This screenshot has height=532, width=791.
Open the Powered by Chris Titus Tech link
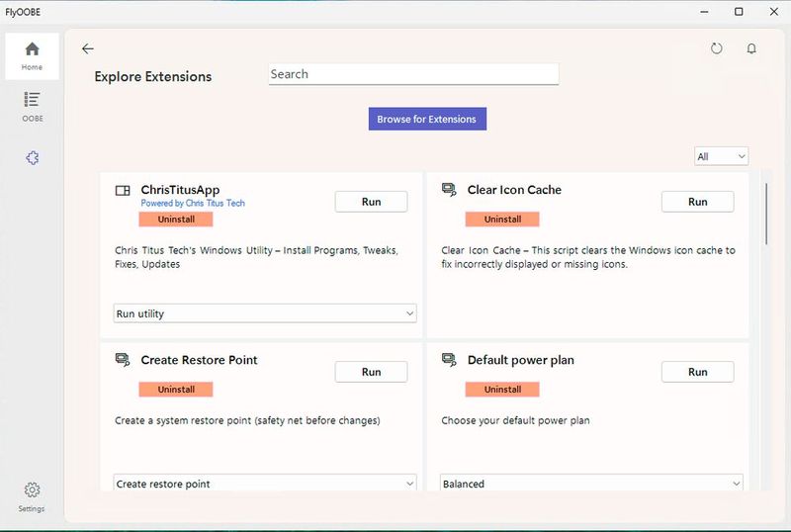193,204
